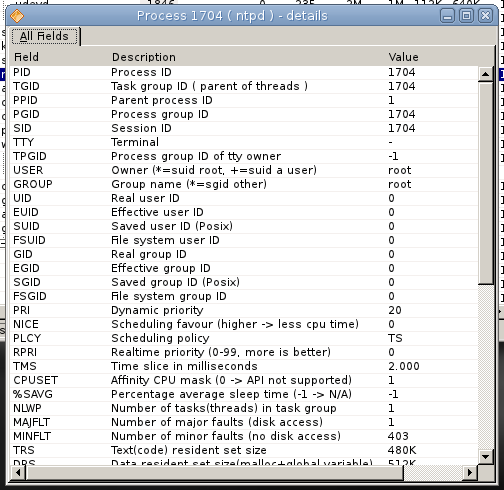Select the PID field row
The height and width of the screenshot is (490, 504).
coord(244,72)
